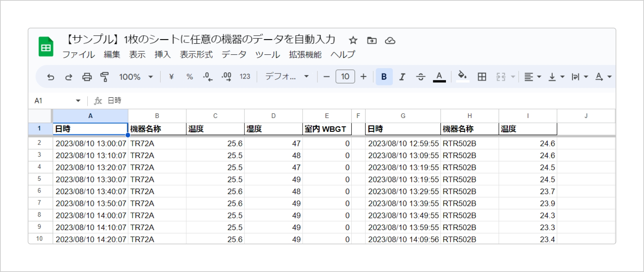Image resolution: width=644 pixels, height=272 pixels.
Task: Open the 表示形式 menu
Action: 196,55
